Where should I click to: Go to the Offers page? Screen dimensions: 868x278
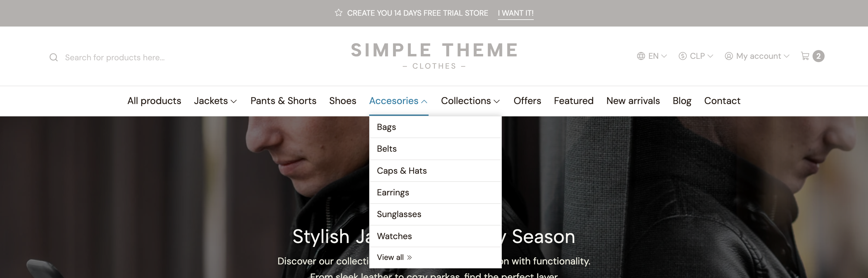pos(527,101)
